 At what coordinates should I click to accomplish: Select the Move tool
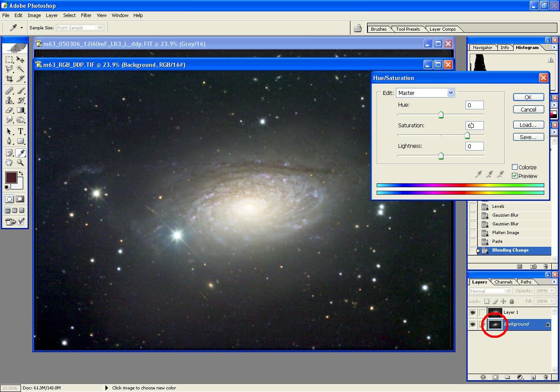20,59
